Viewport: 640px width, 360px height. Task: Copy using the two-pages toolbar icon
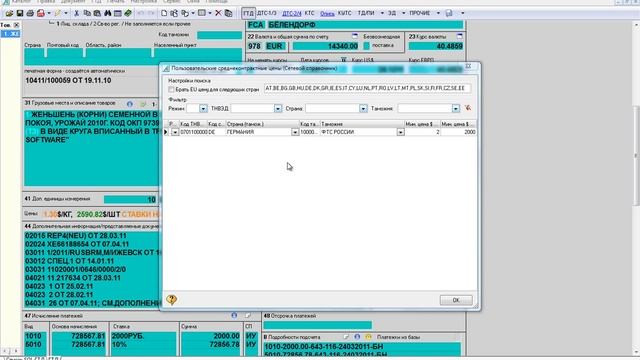(x=87, y=13)
